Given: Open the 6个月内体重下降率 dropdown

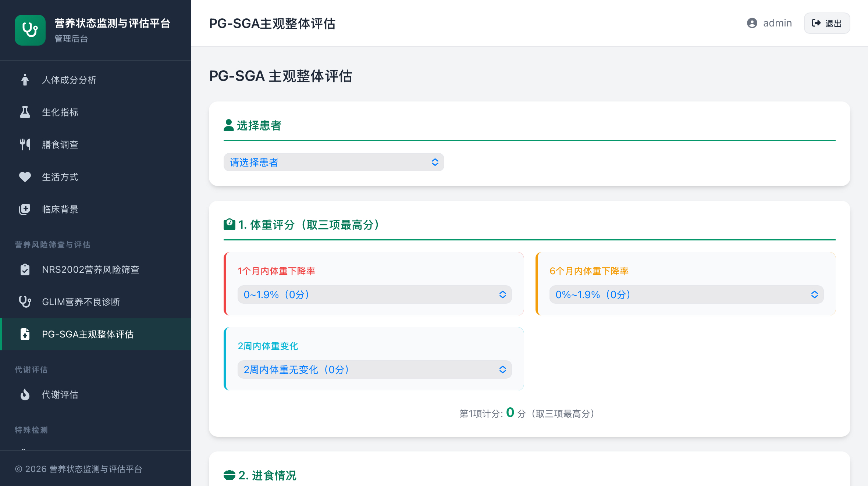Looking at the screenshot, I should [687, 294].
